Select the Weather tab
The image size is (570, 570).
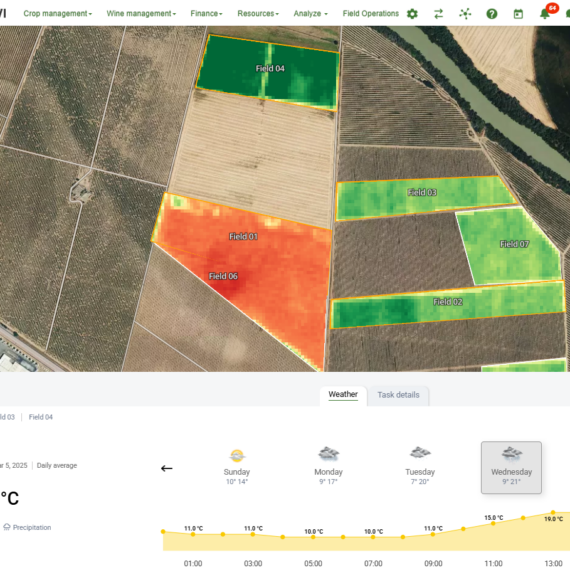coord(343,394)
